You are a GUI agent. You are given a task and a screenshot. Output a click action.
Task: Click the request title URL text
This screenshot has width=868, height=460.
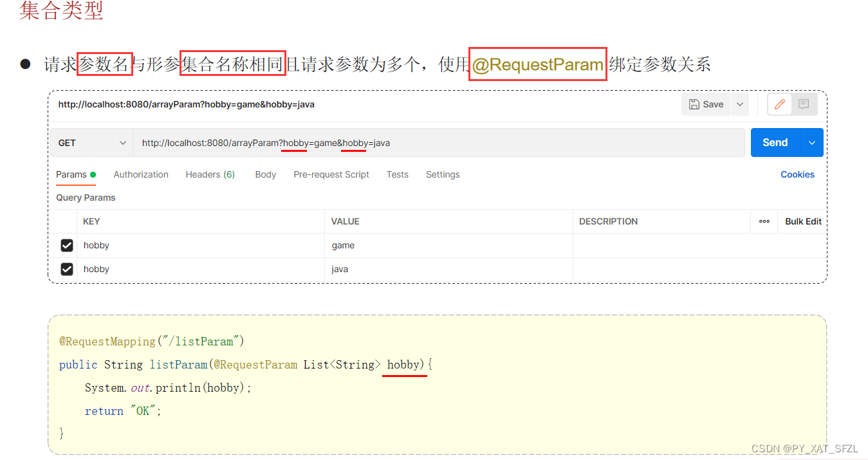point(186,104)
